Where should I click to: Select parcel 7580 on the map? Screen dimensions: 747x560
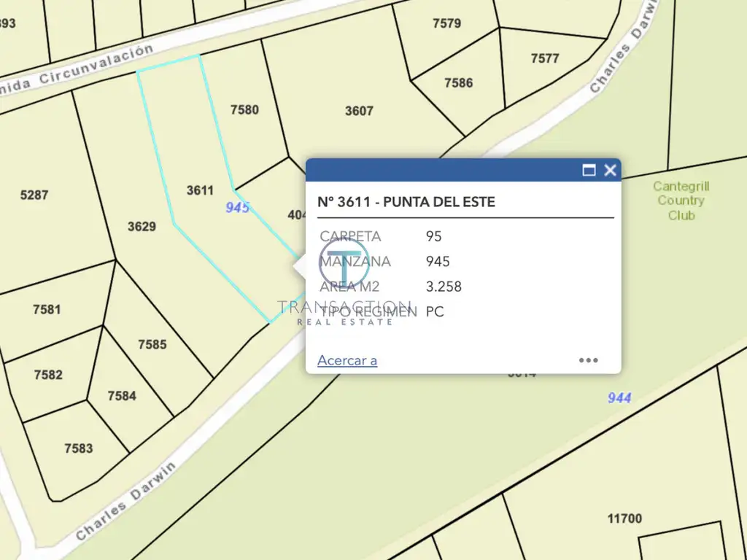[x=244, y=110]
